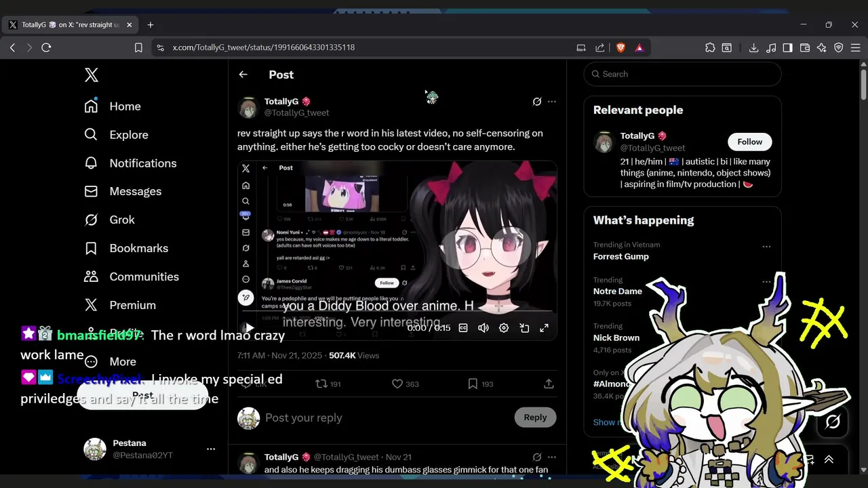Open more options on TotallyG post
The image size is (868, 488).
pos(552,102)
